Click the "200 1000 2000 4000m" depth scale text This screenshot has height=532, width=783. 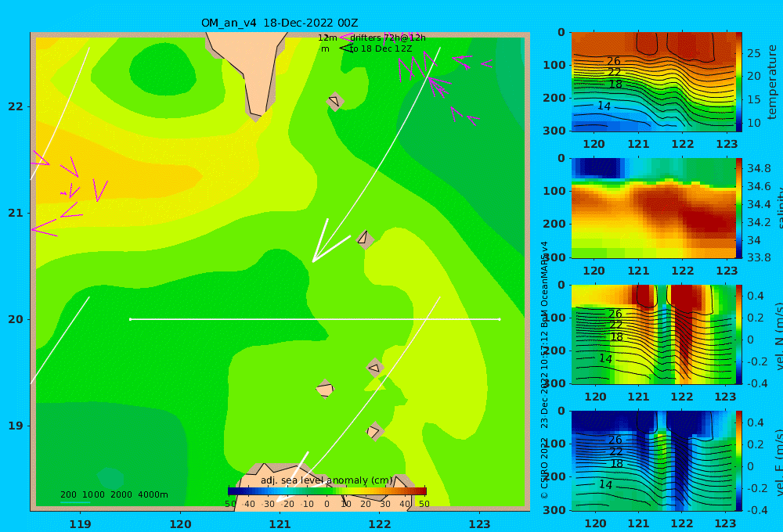114,494
